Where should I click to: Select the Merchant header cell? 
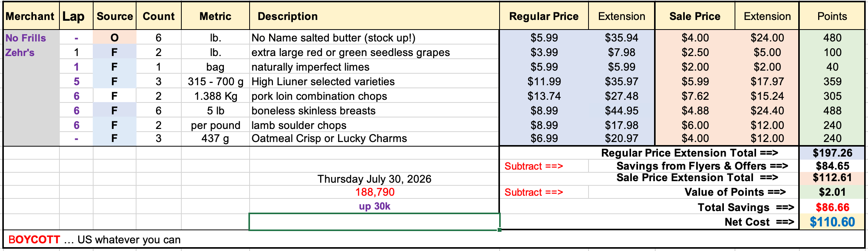coord(31,16)
